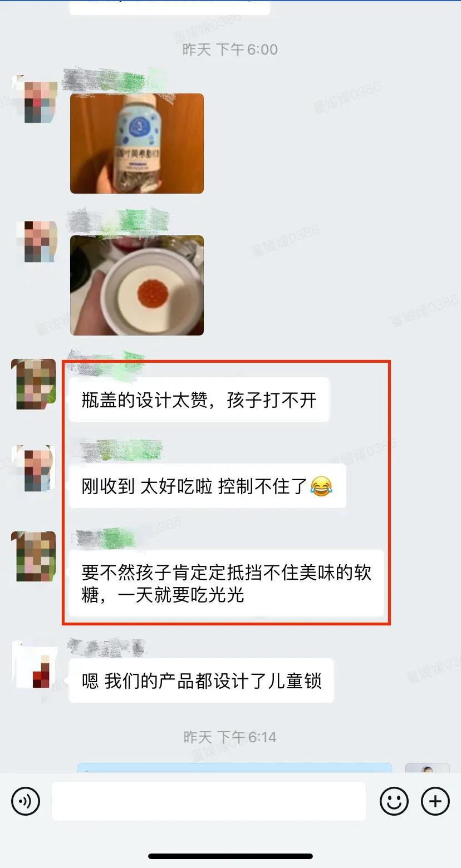Tap the blue outgoing message bubble

click(x=234, y=768)
